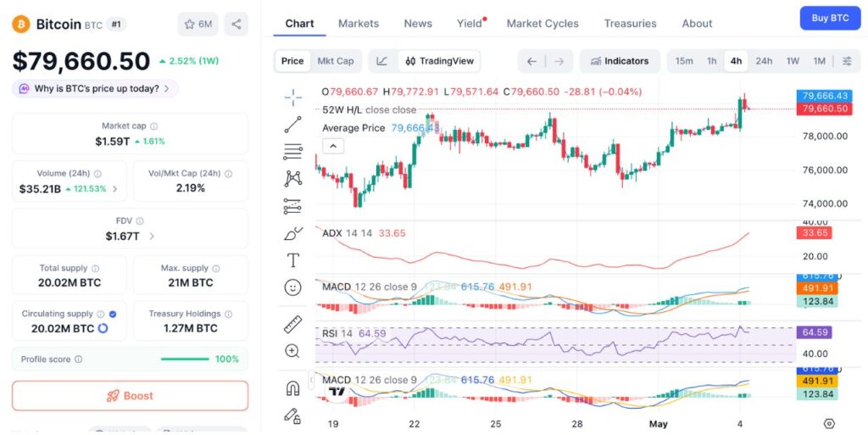The width and height of the screenshot is (868, 435).
Task: Click the 79,660.50 red price axis label
Action: [824, 109]
